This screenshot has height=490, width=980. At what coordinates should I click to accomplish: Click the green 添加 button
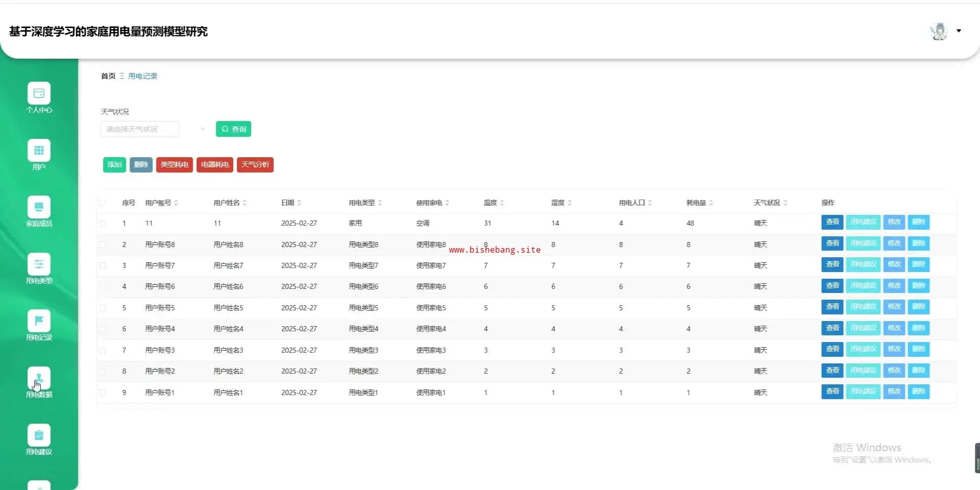[x=114, y=164]
